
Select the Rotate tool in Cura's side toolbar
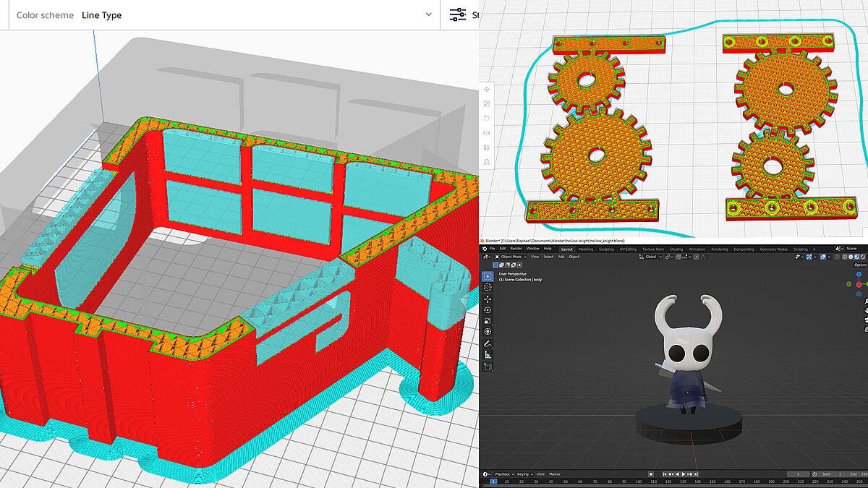click(487, 118)
